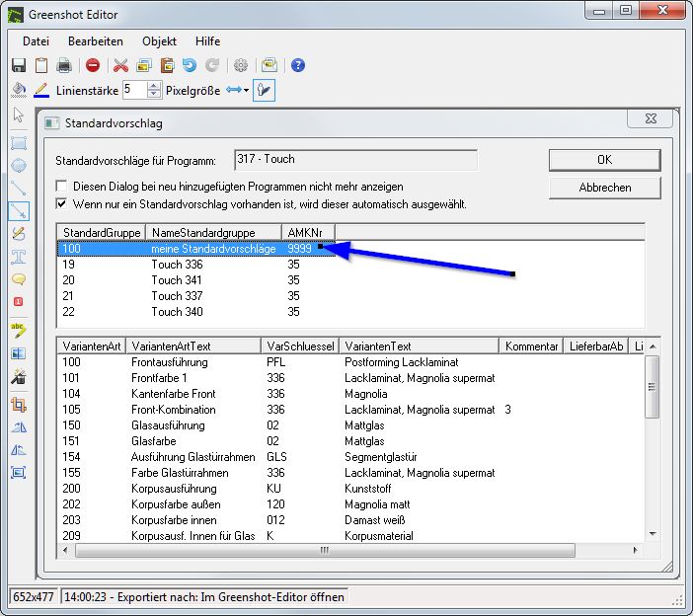Viewport: 693px width, 616px height.
Task: Click the Print icon in the toolbar
Action: coord(64,66)
